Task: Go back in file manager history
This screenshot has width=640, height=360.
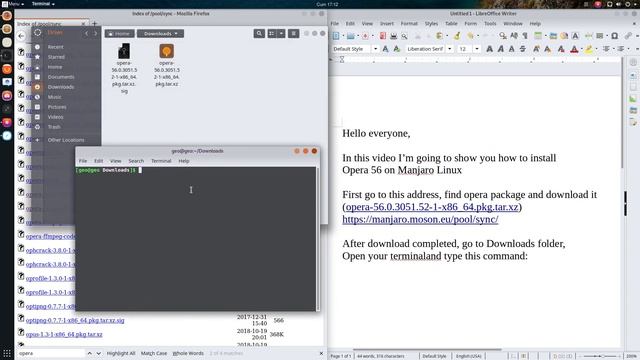Action: tap(87, 33)
